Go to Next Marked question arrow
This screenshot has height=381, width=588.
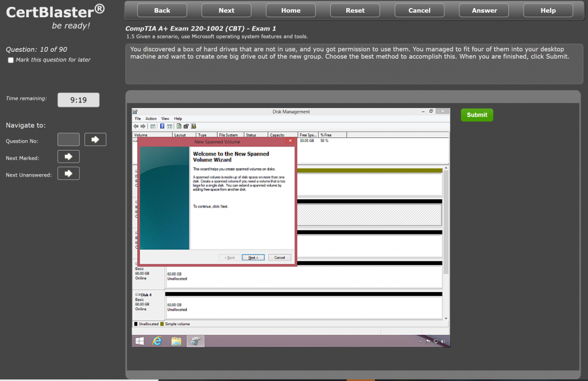(69, 156)
